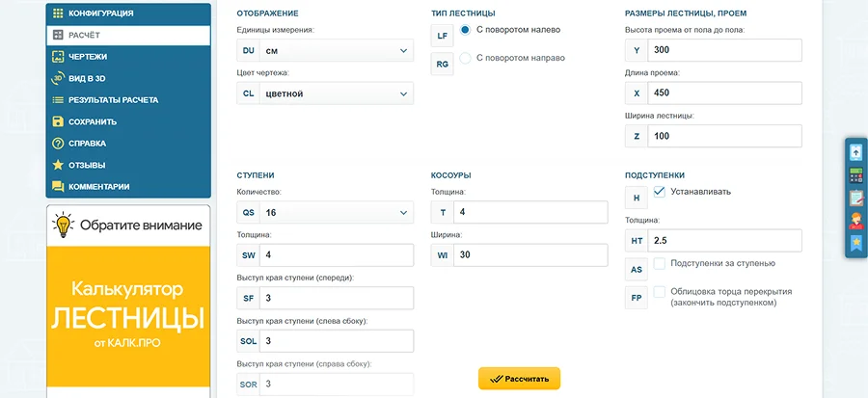Open the steps Количество dropdown
Viewport: 868px width, 398px height.
[325, 212]
